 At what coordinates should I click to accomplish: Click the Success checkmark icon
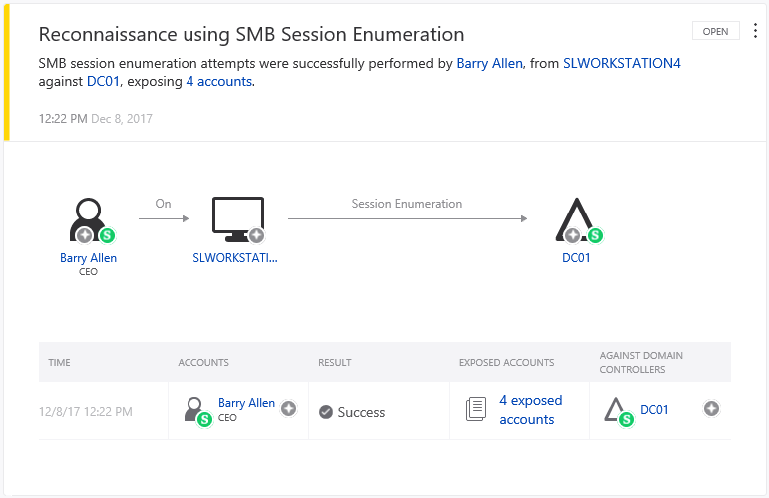pos(326,412)
